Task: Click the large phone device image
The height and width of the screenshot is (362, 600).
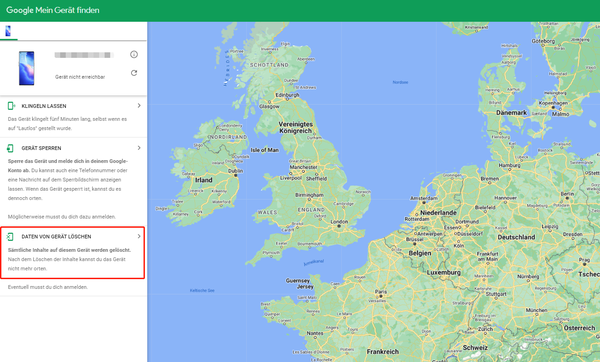Action: pyautogui.click(x=26, y=68)
